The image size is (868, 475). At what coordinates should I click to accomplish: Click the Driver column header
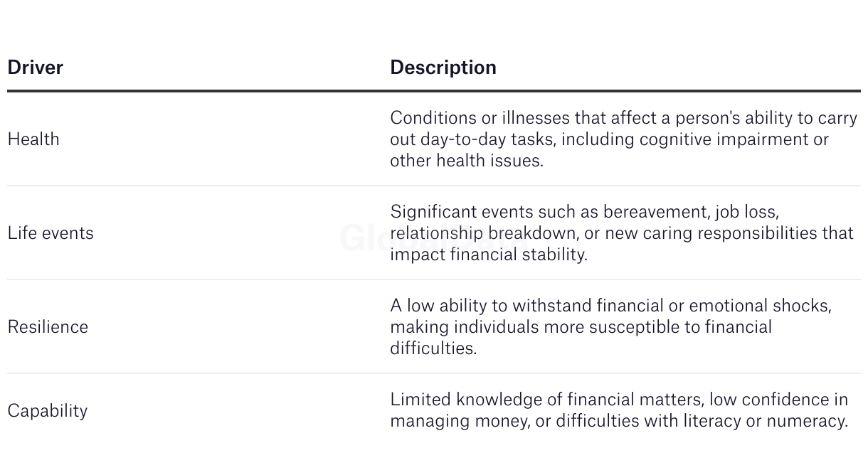point(35,68)
